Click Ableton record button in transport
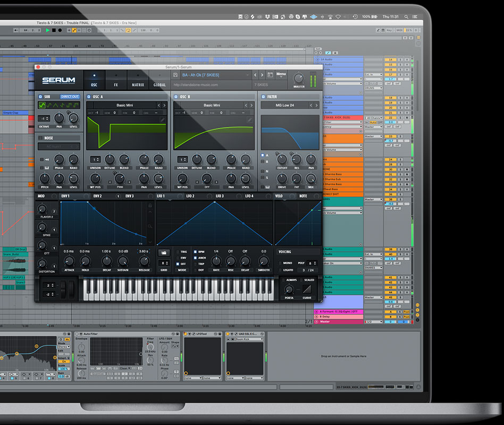The image size is (504, 425). click(60, 30)
